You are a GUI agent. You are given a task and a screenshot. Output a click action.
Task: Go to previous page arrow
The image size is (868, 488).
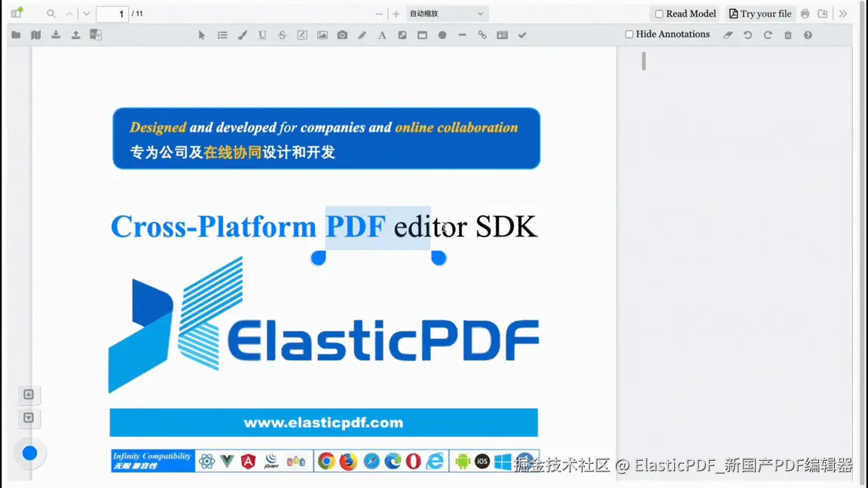pyautogui.click(x=70, y=14)
